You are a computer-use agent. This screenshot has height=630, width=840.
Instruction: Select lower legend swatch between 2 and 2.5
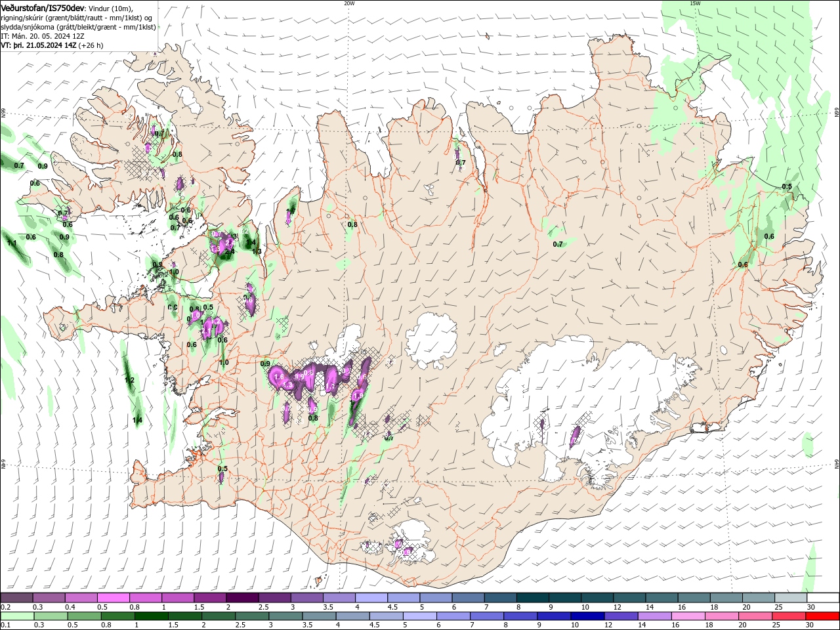pos(219,616)
